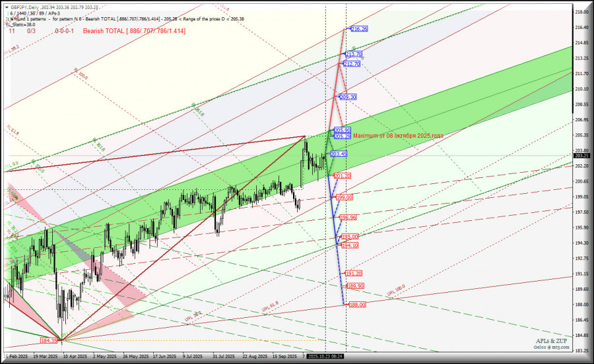This screenshot has height=364, width=594.
Task: Select the red label between 199.00 and 195.00
Action: point(348,218)
